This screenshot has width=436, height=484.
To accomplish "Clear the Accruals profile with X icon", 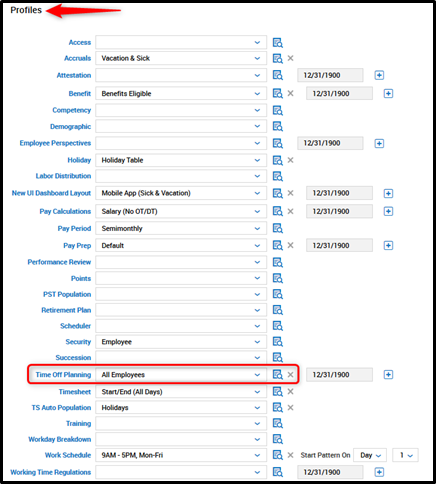I will (290, 58).
